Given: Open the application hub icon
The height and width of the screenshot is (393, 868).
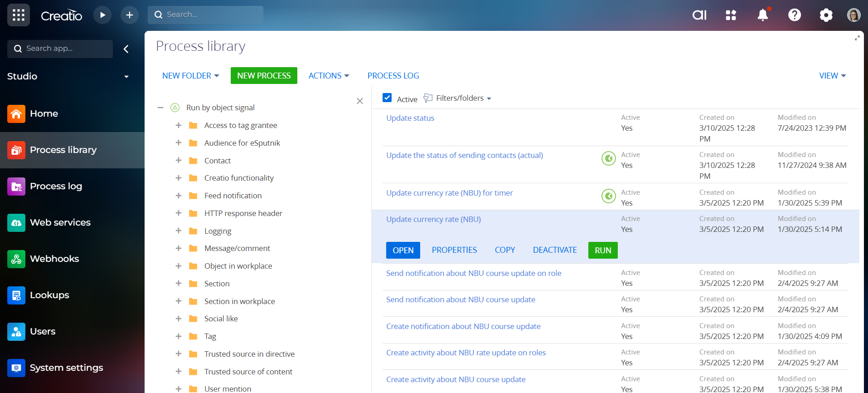Looking at the screenshot, I should (x=731, y=15).
